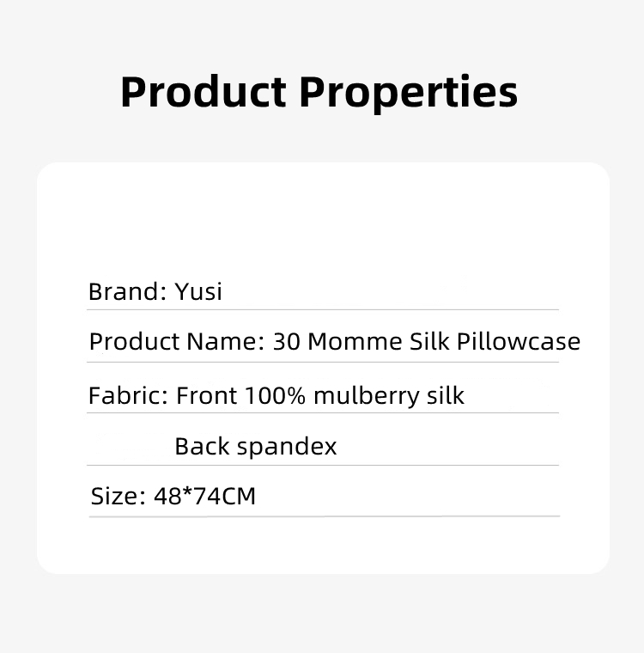Click the size value "48*74CM"

tap(204, 496)
